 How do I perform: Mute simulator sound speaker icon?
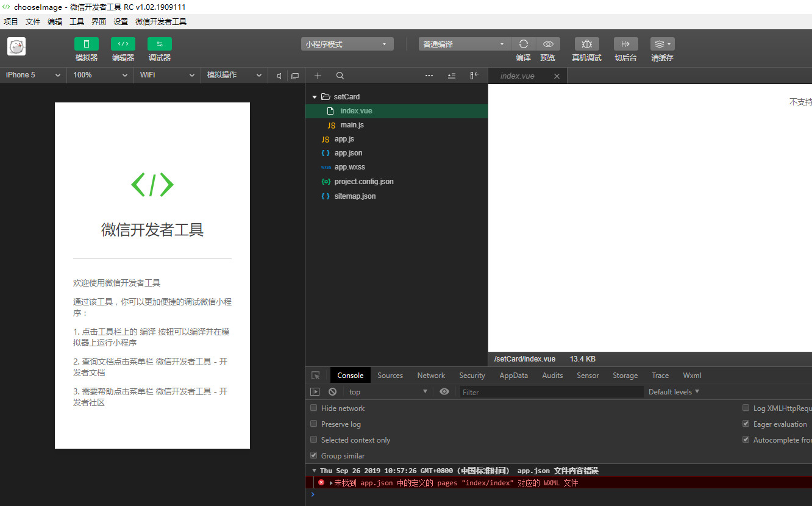[x=279, y=76]
